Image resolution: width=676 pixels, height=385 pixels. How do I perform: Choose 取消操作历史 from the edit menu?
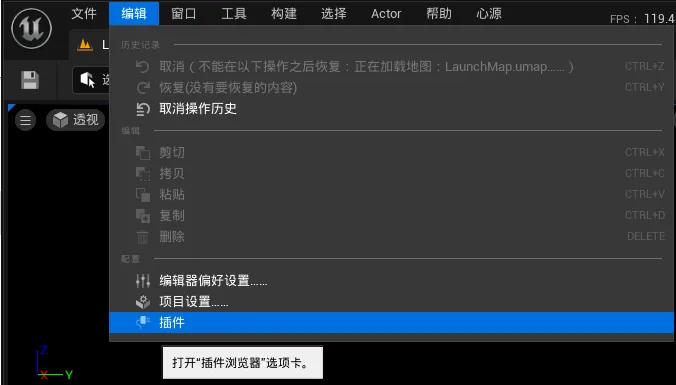pyautogui.click(x=391, y=109)
